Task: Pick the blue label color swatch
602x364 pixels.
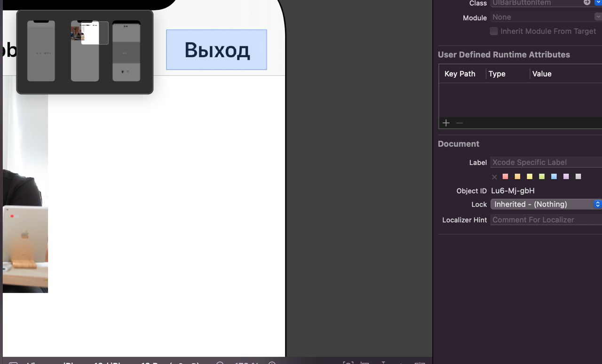Action: point(554,177)
